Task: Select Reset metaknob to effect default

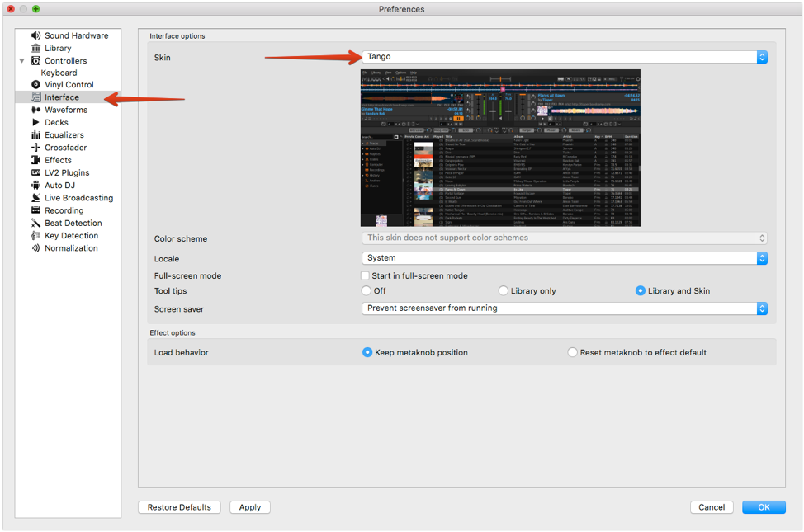Action: click(x=572, y=352)
